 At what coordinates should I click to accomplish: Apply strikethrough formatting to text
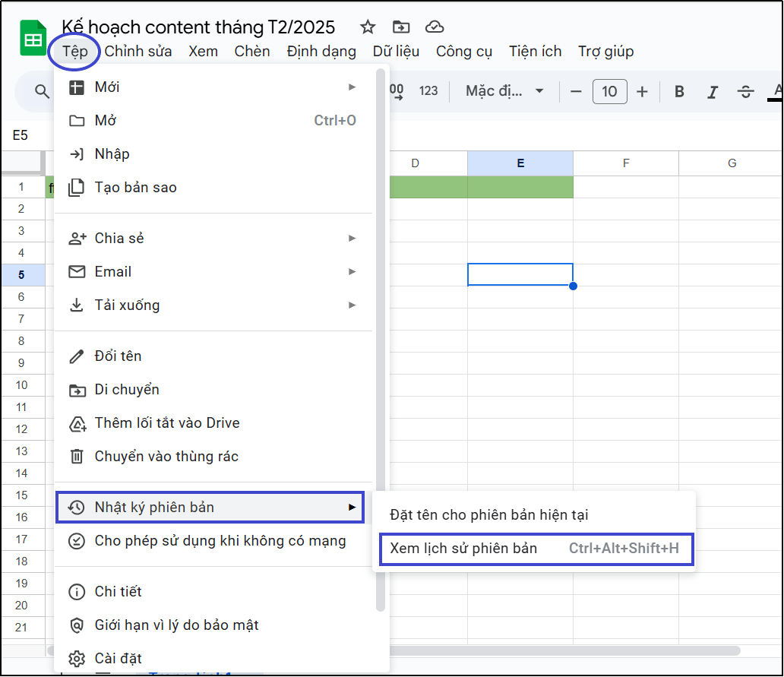click(745, 91)
